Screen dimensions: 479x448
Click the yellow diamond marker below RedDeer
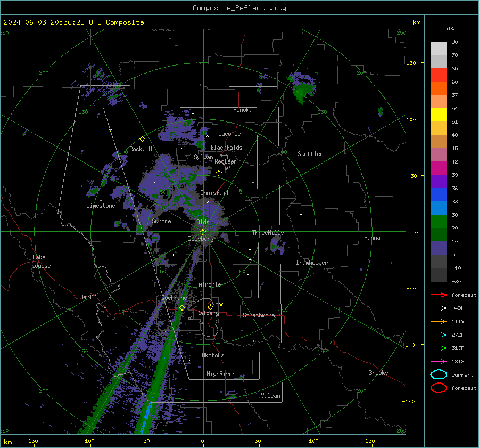click(219, 173)
